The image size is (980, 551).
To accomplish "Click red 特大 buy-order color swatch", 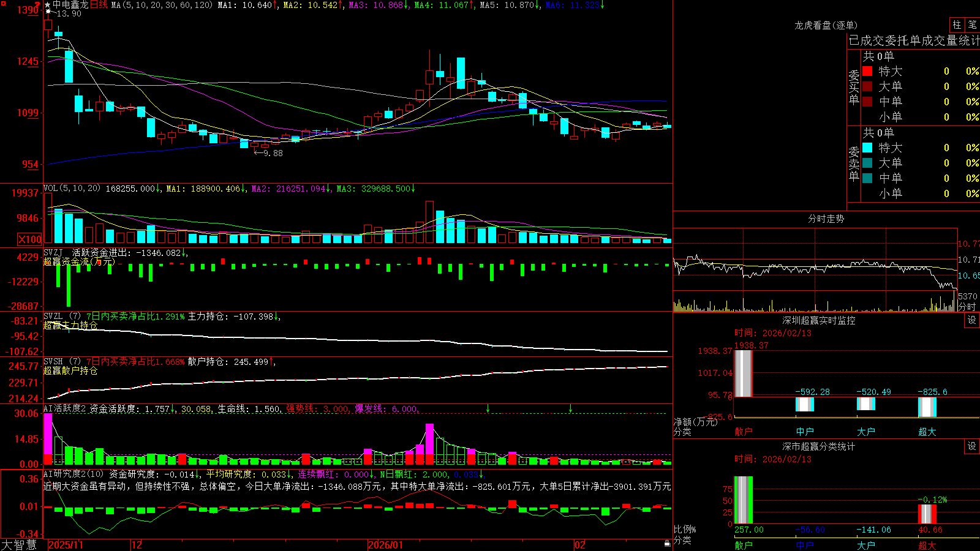I will point(867,71).
